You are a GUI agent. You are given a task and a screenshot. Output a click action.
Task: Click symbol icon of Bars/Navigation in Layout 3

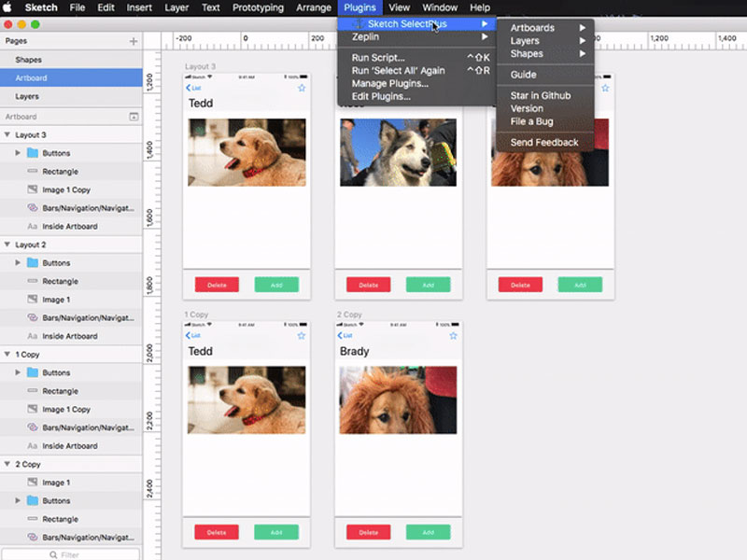[x=33, y=207]
